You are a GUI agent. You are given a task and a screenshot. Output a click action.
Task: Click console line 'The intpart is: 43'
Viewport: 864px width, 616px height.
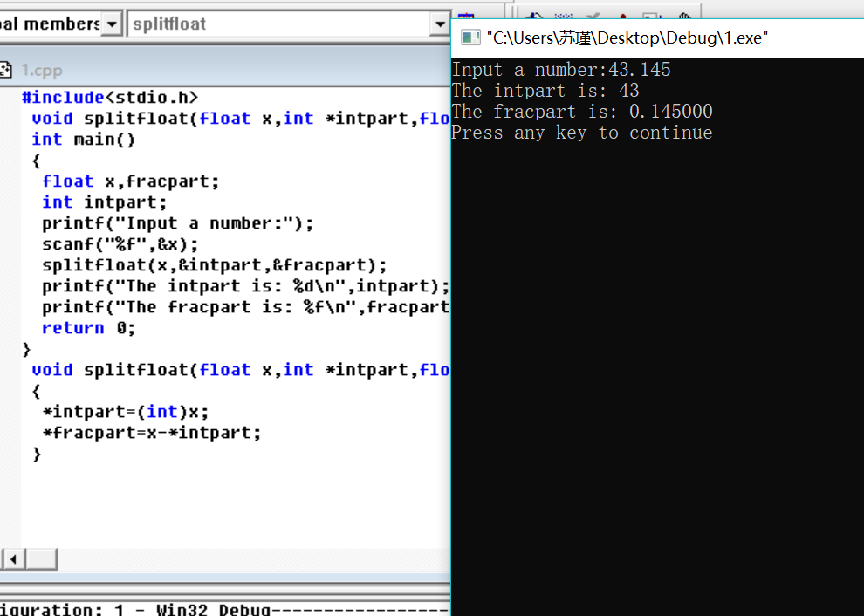545,91
